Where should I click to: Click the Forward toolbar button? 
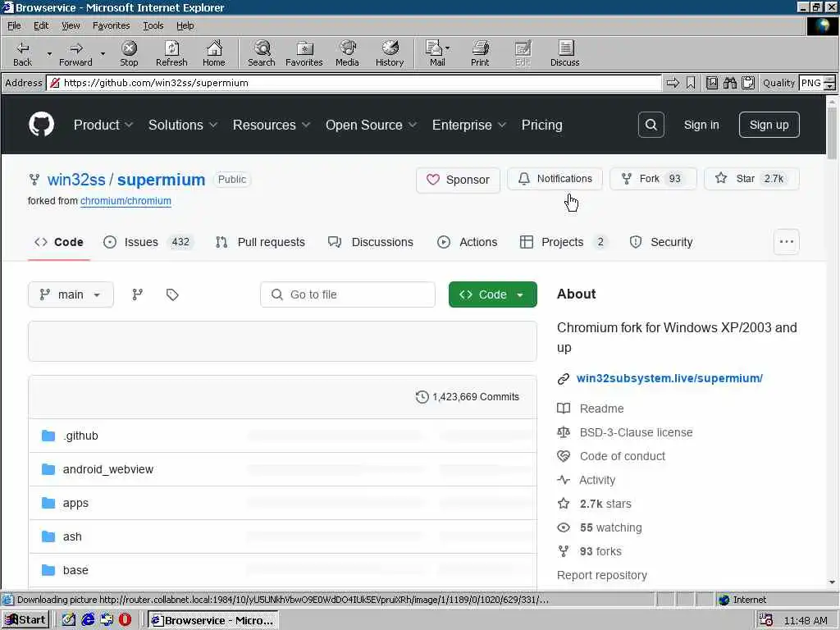click(x=75, y=53)
